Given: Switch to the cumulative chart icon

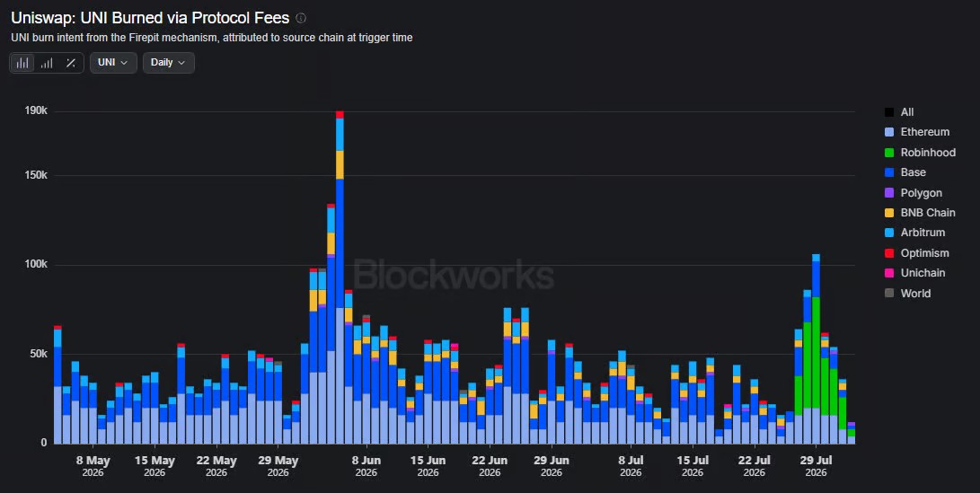Looking at the screenshot, I should (47, 63).
